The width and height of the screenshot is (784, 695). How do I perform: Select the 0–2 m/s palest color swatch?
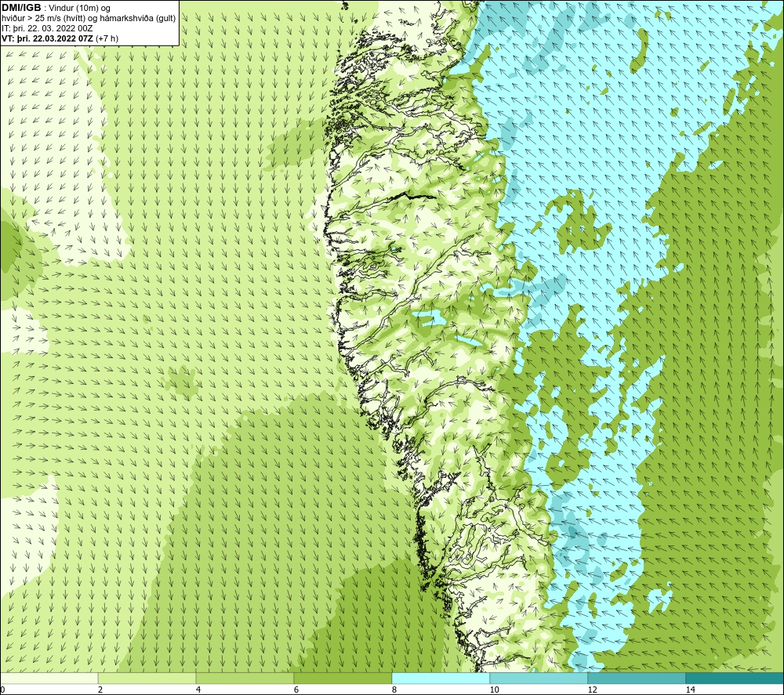point(49,678)
